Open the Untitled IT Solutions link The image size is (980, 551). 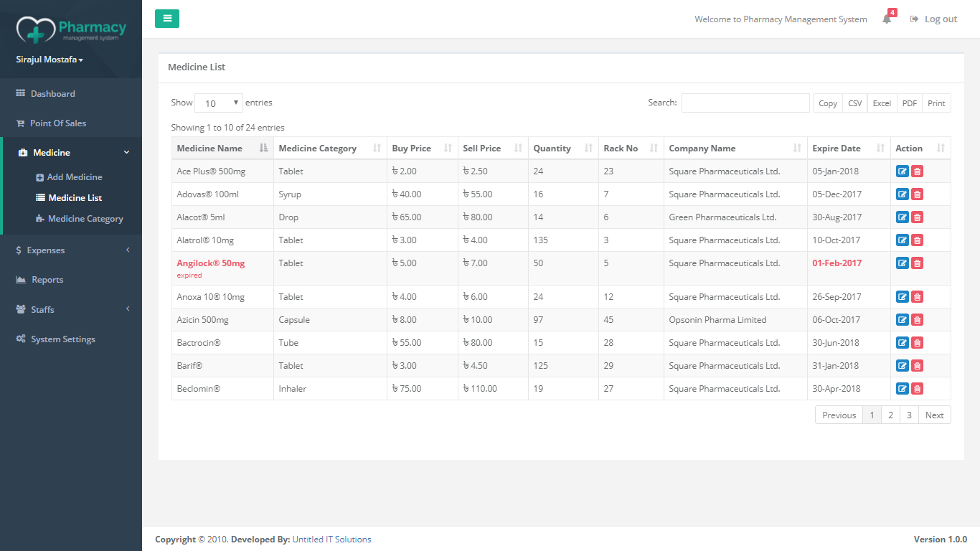click(x=331, y=540)
